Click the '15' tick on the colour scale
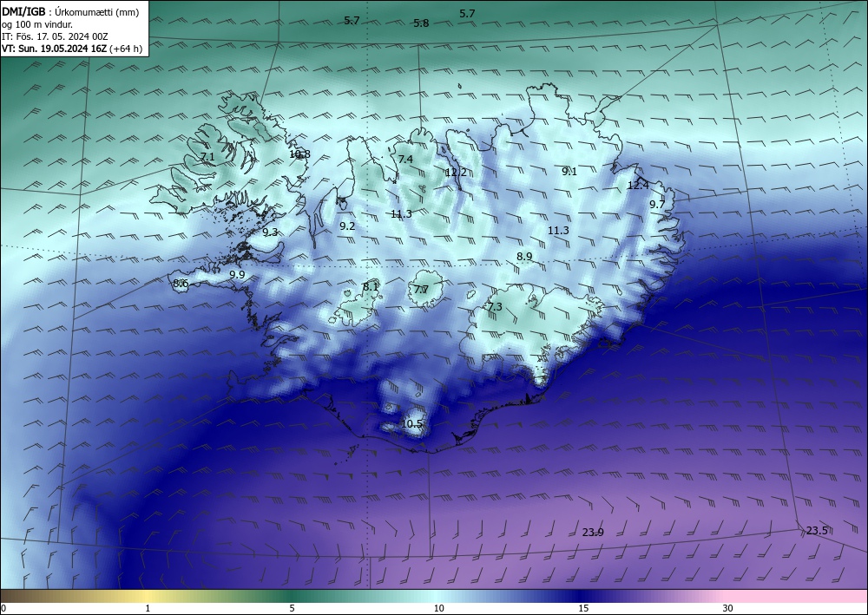This screenshot has height=615, width=868. point(583,608)
